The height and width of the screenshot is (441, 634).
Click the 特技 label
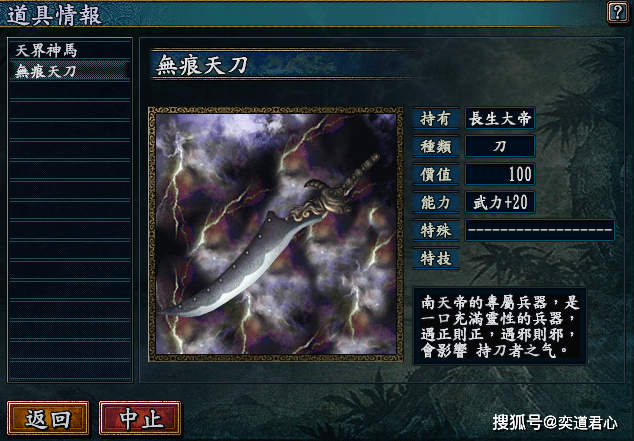click(436, 258)
